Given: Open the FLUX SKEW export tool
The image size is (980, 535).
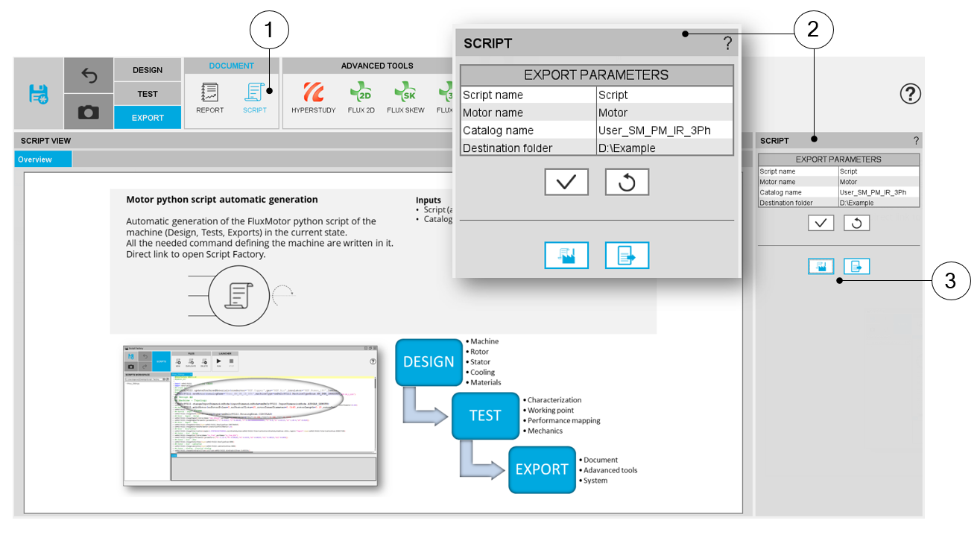Looking at the screenshot, I should (405, 98).
